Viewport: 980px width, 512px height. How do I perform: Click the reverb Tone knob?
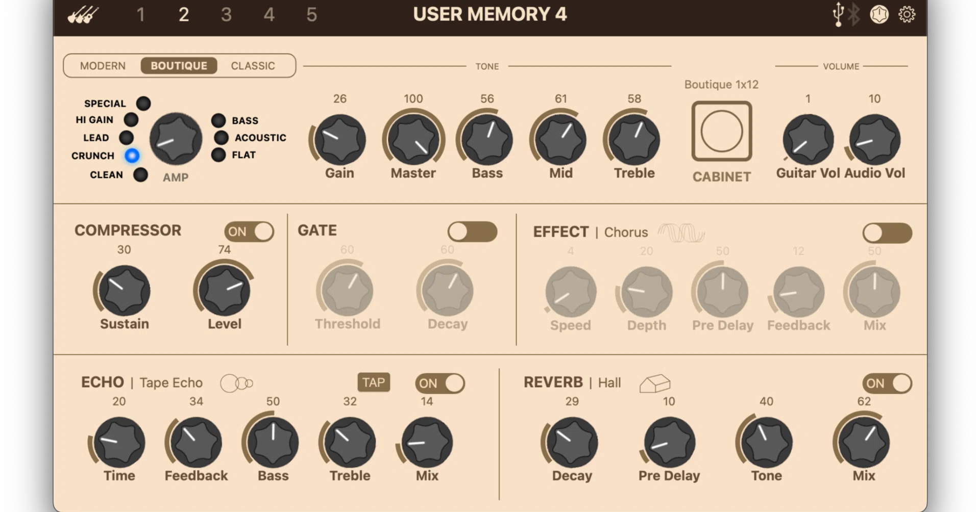tap(766, 442)
